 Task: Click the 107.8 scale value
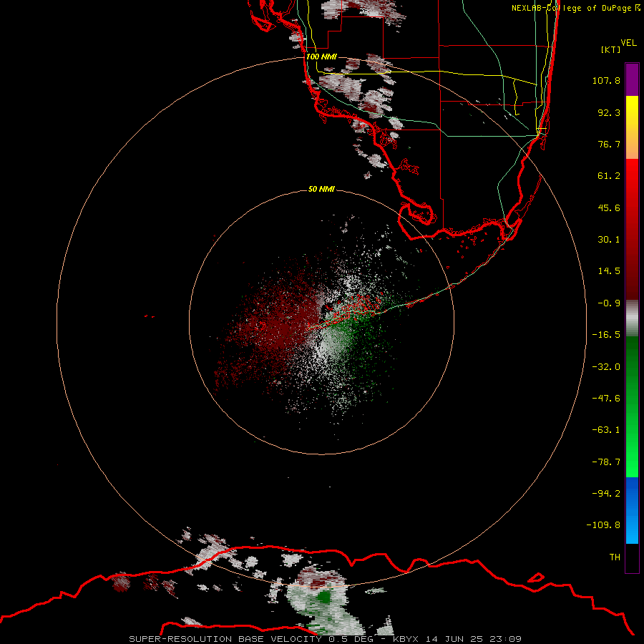tap(606, 80)
